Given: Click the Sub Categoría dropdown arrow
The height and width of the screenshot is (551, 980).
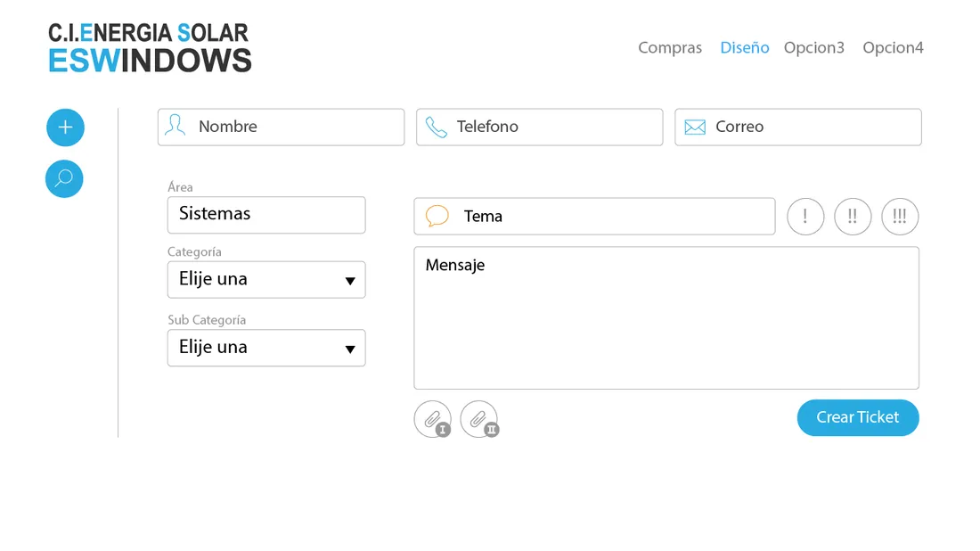Looking at the screenshot, I should tap(350, 349).
